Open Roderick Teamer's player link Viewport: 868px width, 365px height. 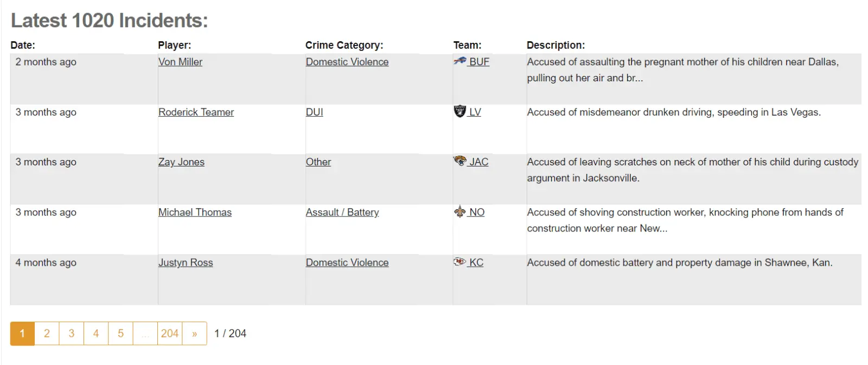[x=196, y=112]
